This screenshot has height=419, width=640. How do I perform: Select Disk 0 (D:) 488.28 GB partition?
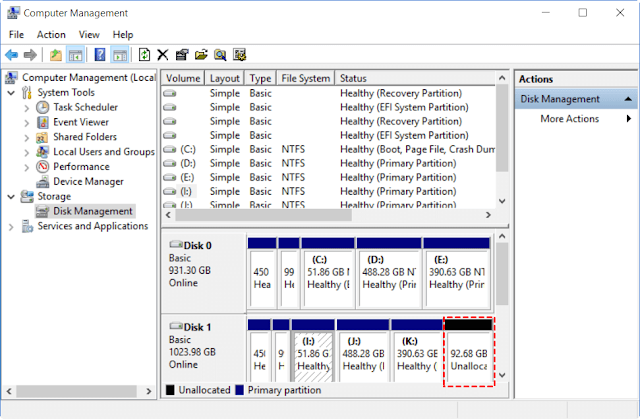(389, 273)
